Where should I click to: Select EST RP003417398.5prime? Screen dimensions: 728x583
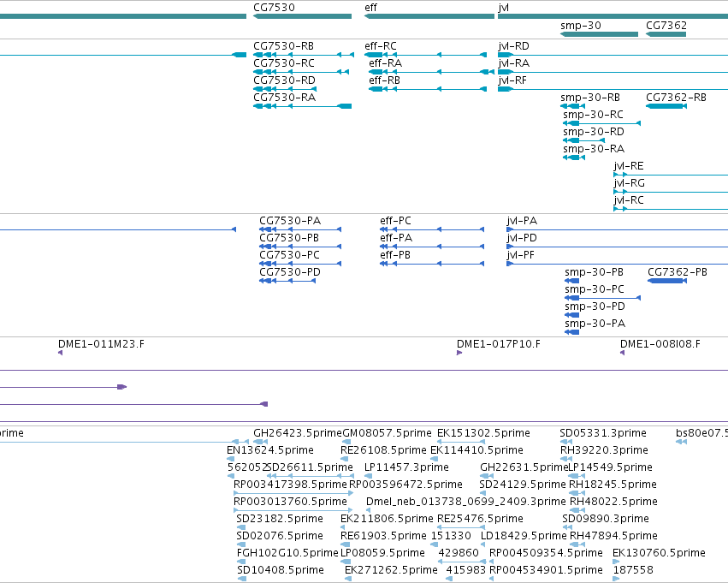294,493
